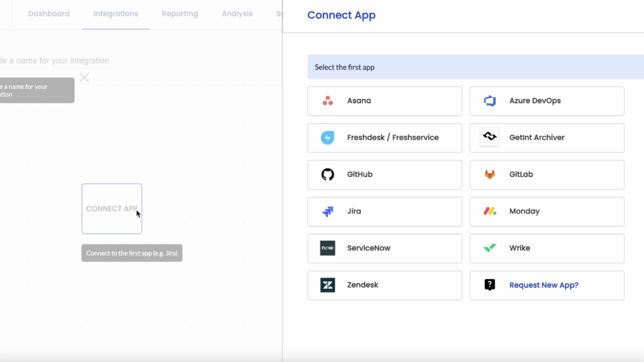Open the Reporting tab
Screen dimensions: 644x362
tap(180, 14)
